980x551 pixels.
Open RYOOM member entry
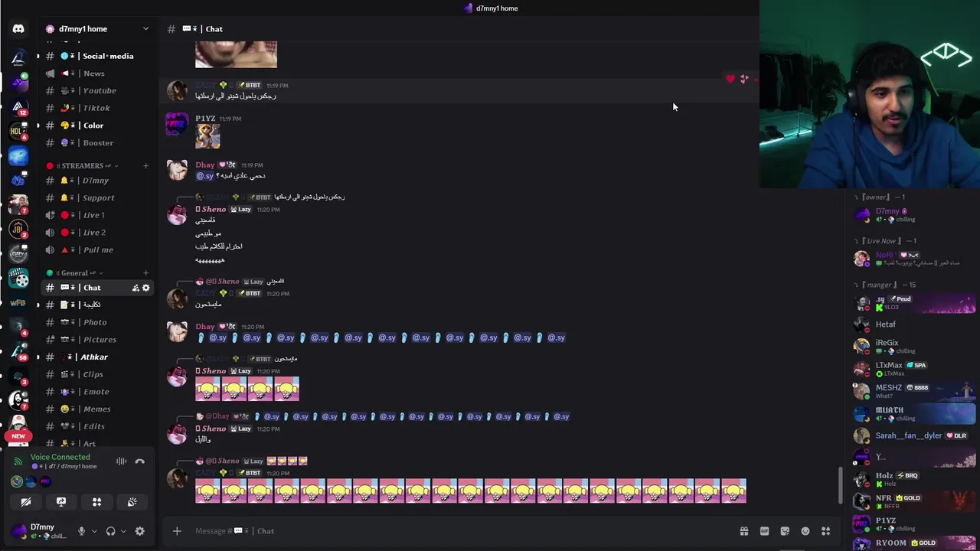(915, 543)
